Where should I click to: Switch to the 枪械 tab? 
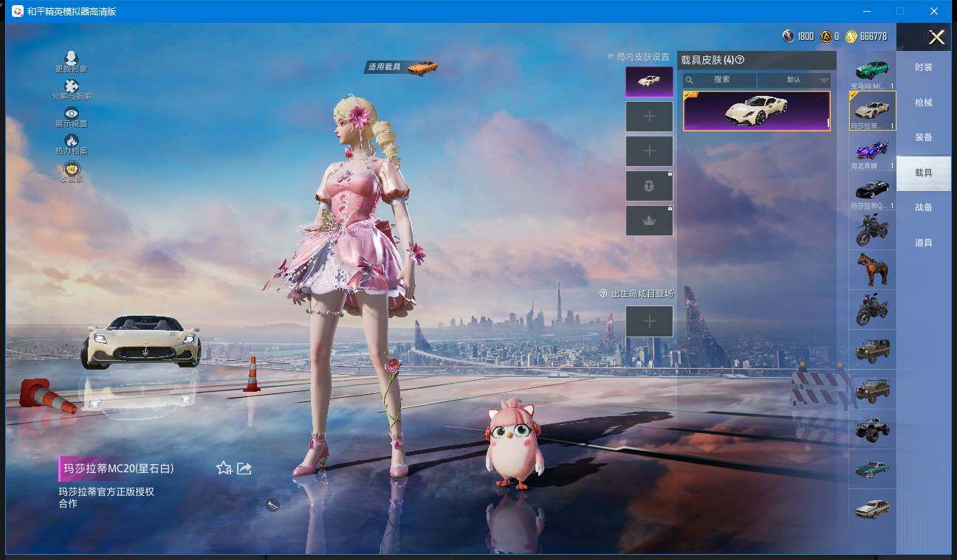point(924,103)
